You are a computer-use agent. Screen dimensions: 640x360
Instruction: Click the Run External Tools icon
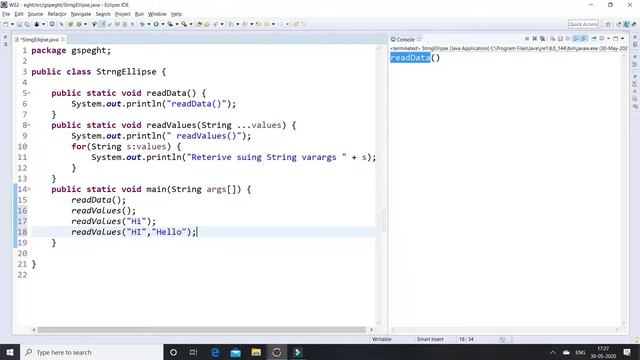(184, 24)
